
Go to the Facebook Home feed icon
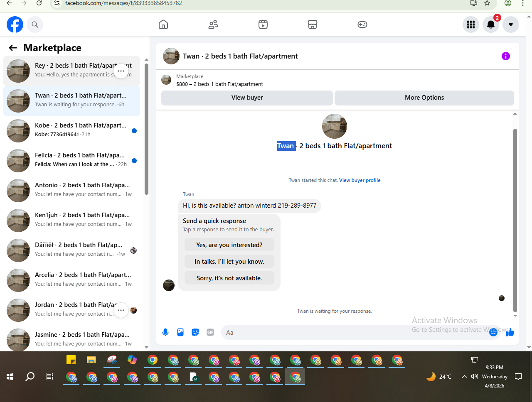click(x=163, y=25)
